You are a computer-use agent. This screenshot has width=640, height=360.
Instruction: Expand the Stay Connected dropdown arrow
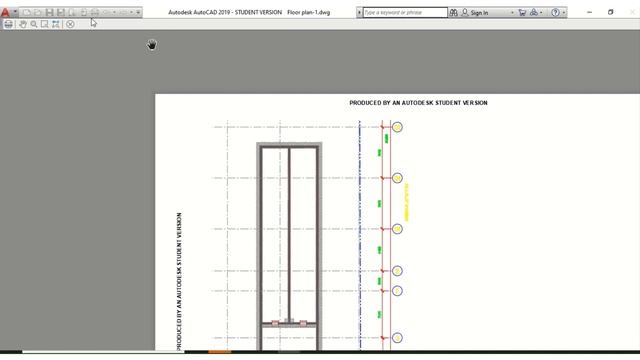(x=541, y=13)
